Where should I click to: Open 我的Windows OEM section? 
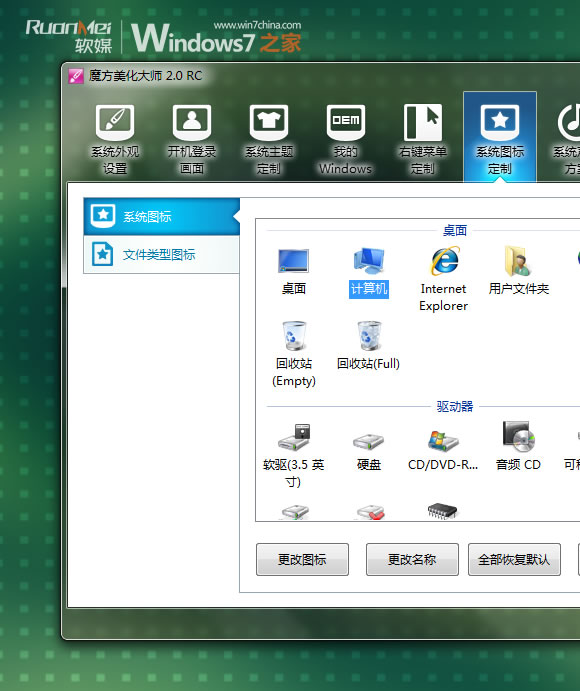[346, 140]
